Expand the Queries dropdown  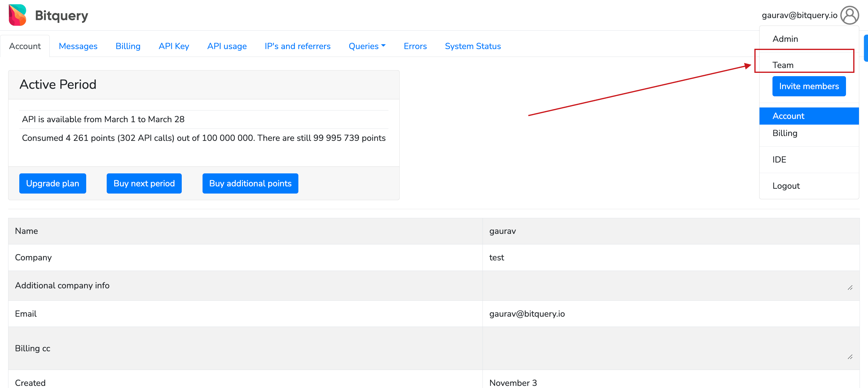(367, 46)
